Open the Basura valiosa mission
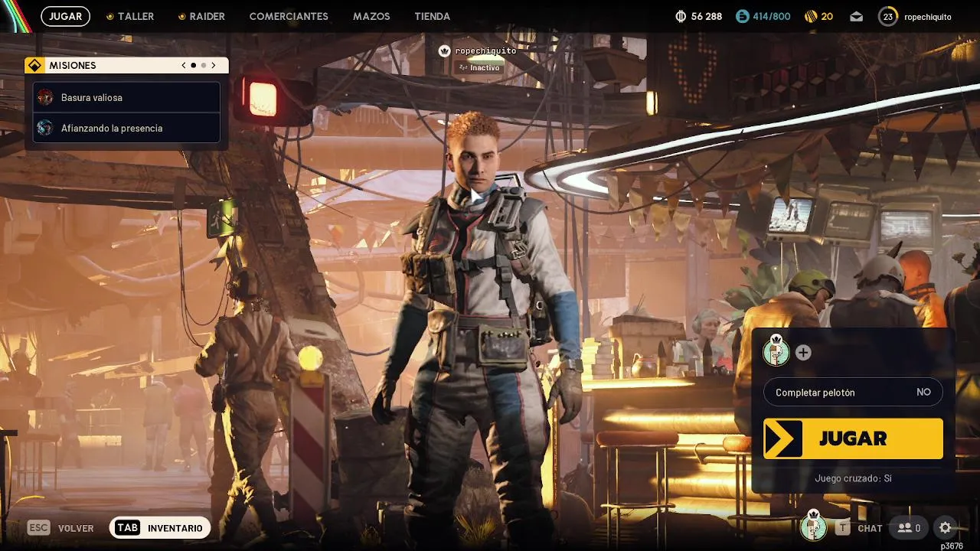 [x=126, y=97]
